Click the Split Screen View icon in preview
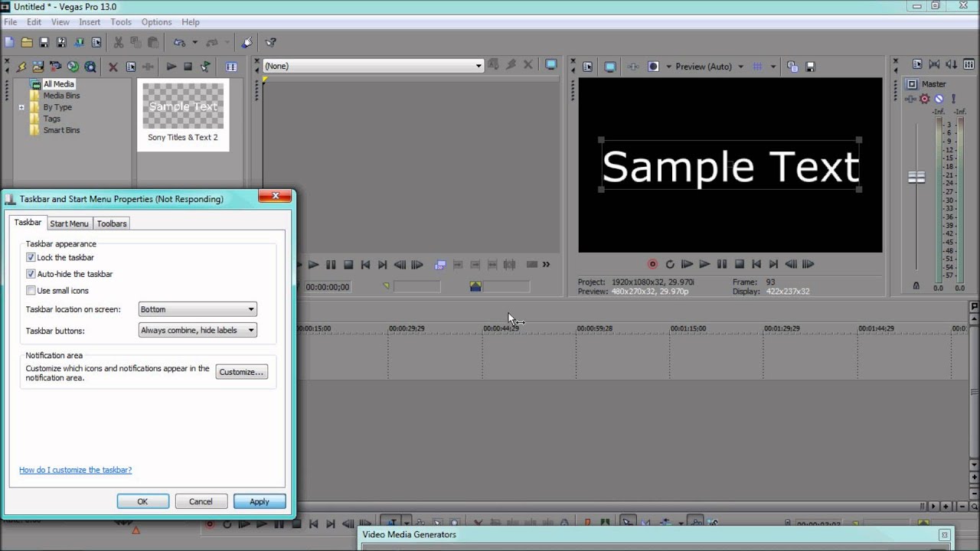This screenshot has height=551, width=980. pos(653,67)
